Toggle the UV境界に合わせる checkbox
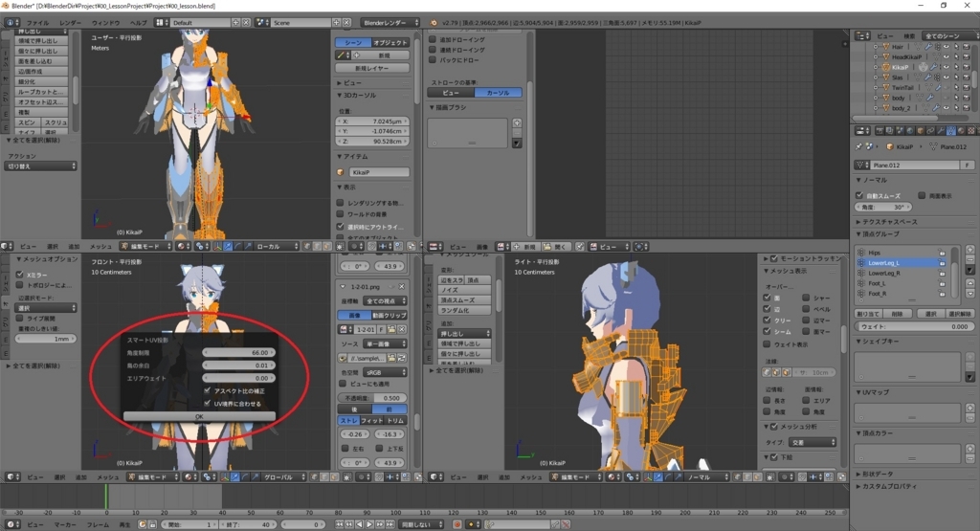 [208, 404]
